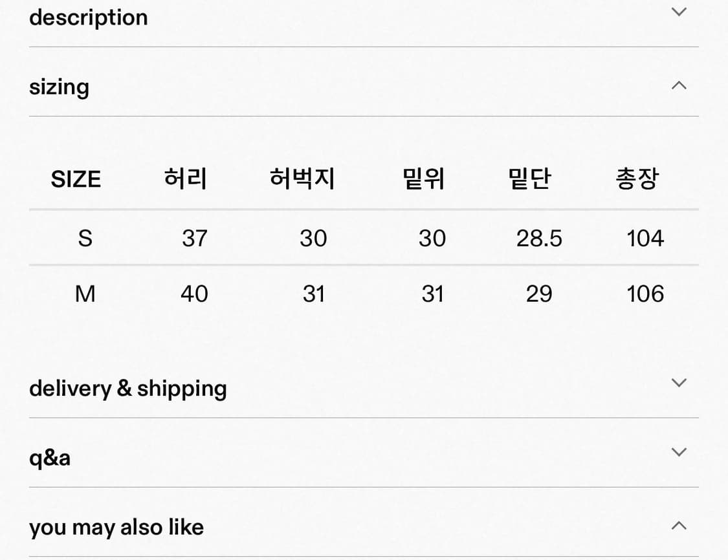
Task: Click the sizing heading
Action: [59, 87]
